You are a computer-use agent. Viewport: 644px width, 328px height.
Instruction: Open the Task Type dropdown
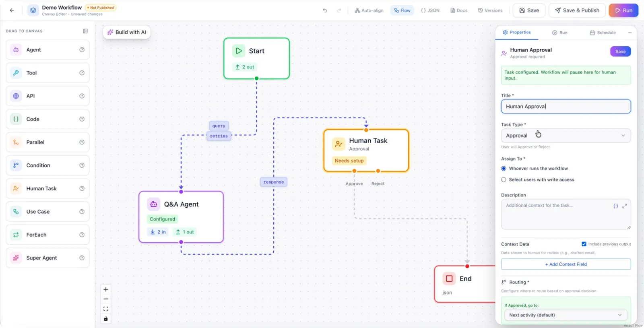566,136
